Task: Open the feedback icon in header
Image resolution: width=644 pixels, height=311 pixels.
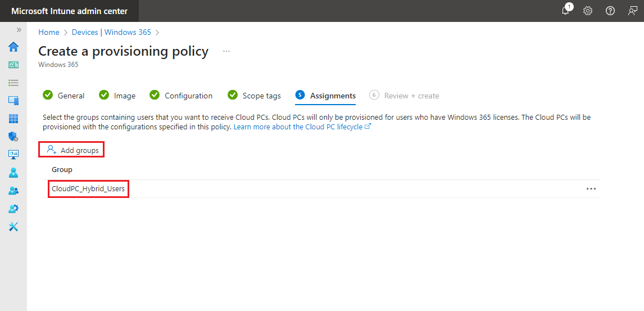Action: pos(633,11)
